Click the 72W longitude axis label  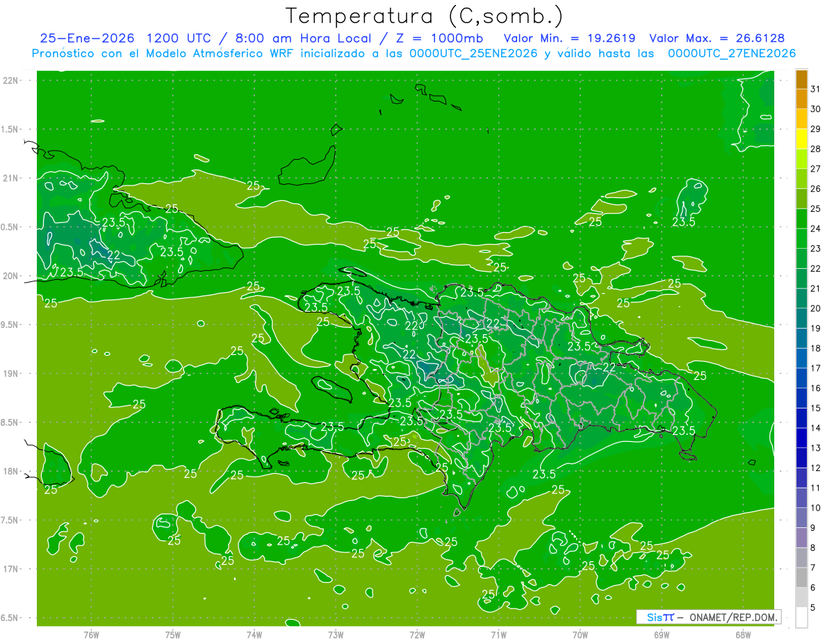coord(417,634)
